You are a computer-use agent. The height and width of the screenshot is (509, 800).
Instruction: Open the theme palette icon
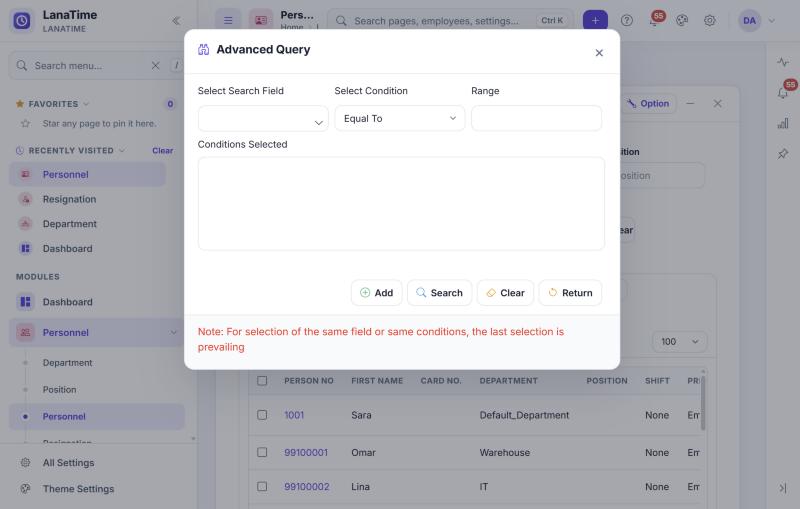coord(682,20)
